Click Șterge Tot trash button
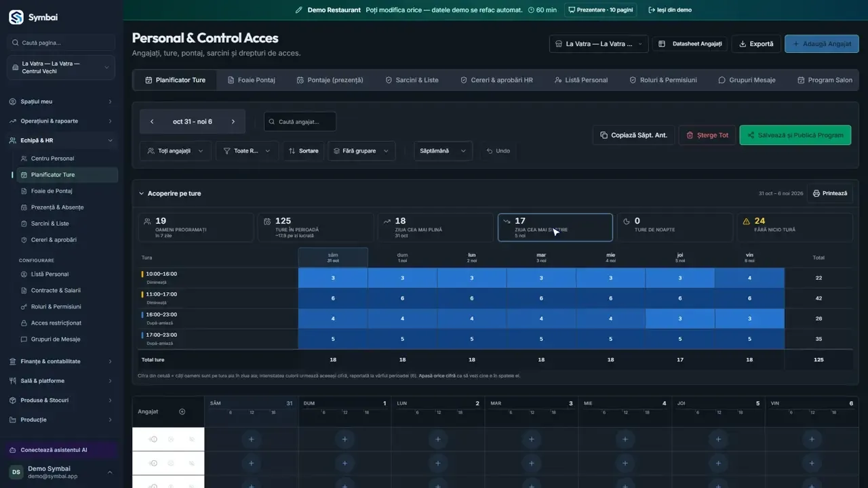 tap(707, 135)
